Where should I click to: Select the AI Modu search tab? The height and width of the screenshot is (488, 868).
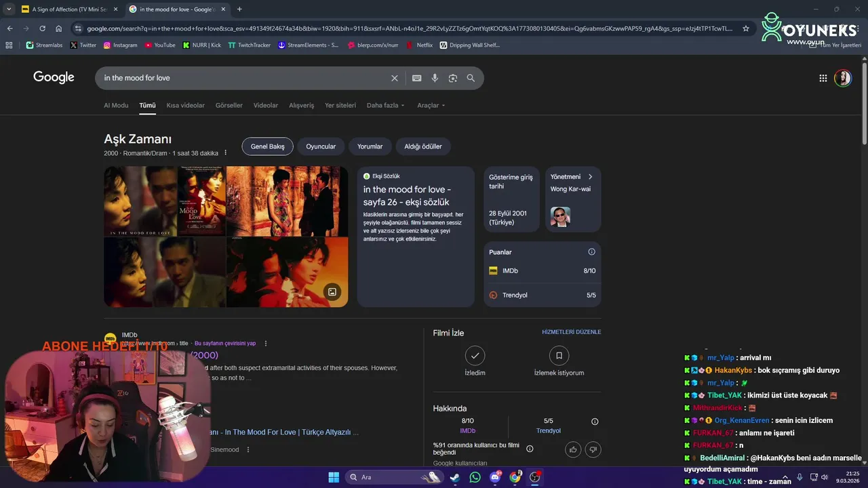click(x=116, y=105)
